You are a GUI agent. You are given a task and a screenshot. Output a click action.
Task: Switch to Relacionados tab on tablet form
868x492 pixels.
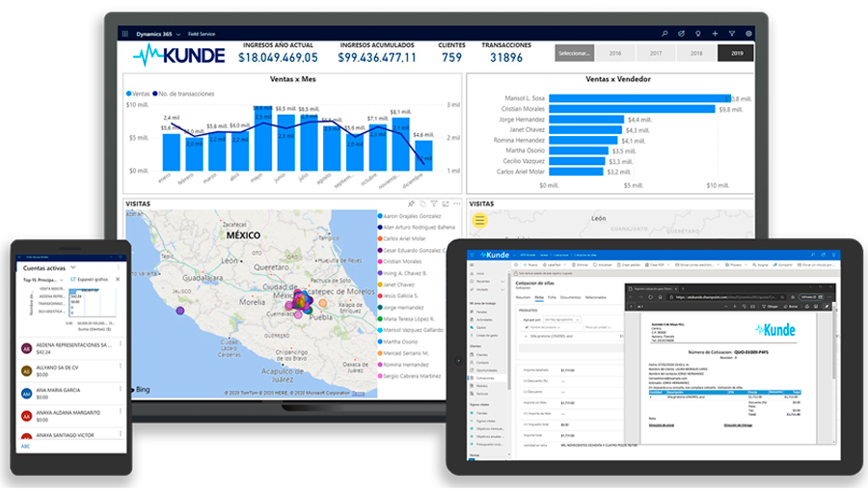pos(596,297)
